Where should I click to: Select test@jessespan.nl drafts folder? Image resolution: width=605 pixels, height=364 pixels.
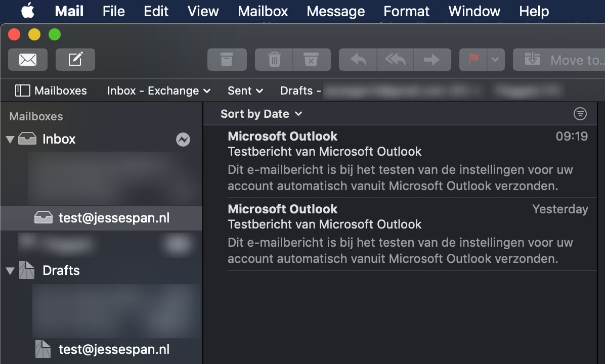point(102,349)
